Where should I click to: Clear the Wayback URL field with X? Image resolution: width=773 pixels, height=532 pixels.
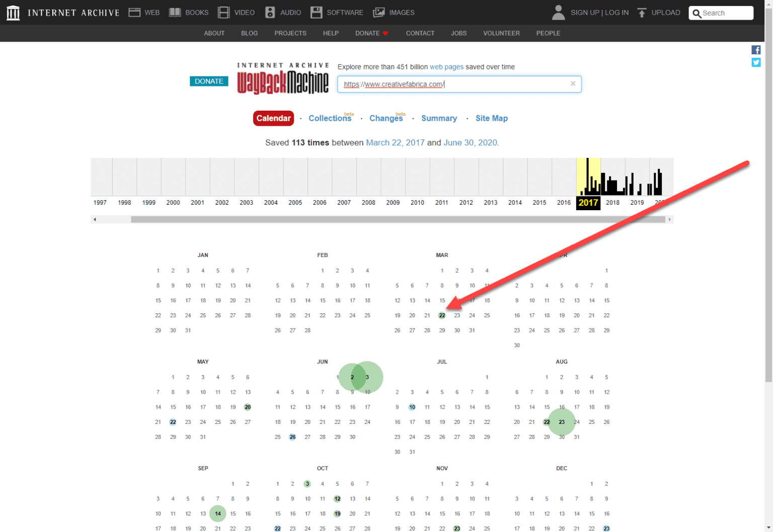point(573,84)
